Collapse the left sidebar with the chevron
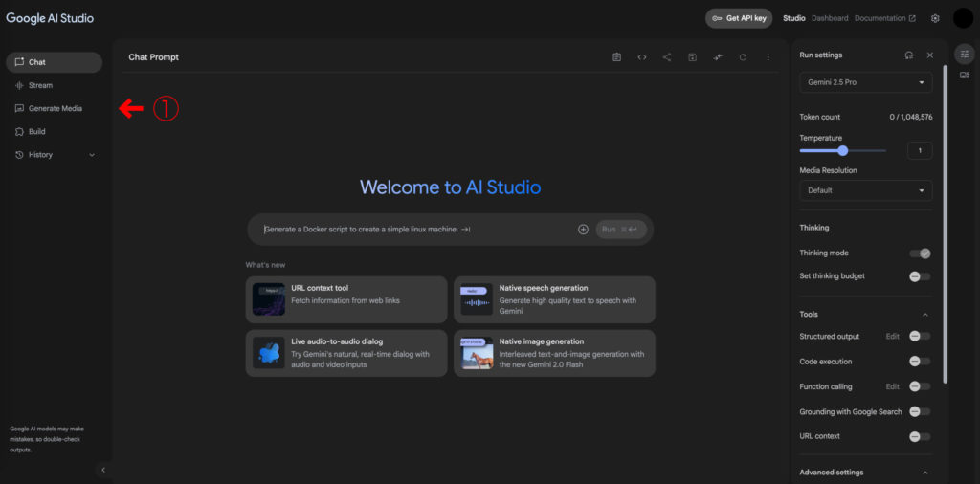This screenshot has width=980, height=484. (103, 470)
